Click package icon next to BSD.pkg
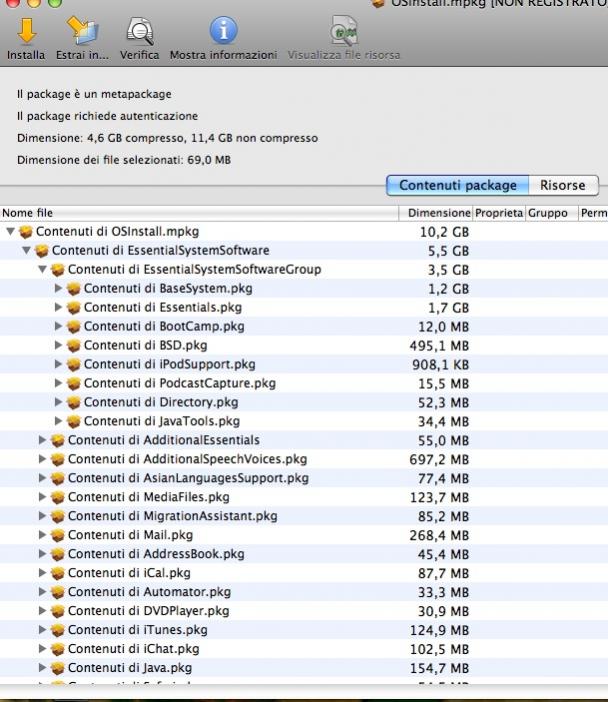This screenshot has width=608, height=702. coord(73,346)
